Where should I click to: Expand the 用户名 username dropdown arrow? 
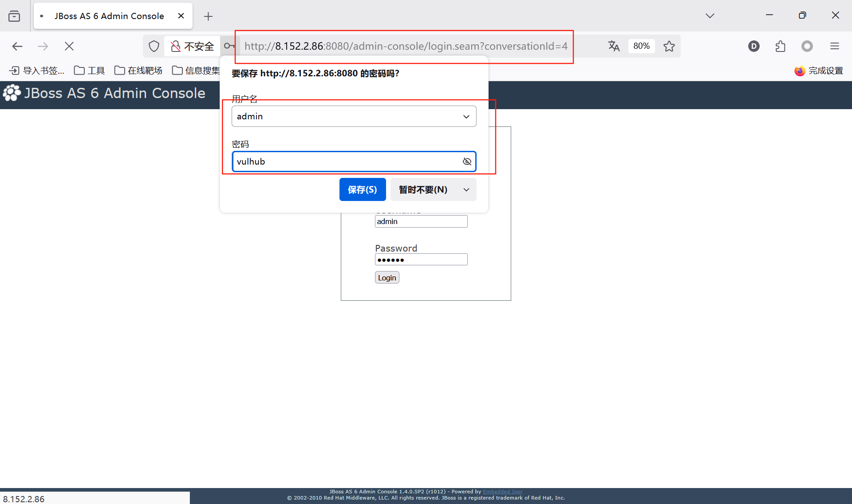pos(466,116)
